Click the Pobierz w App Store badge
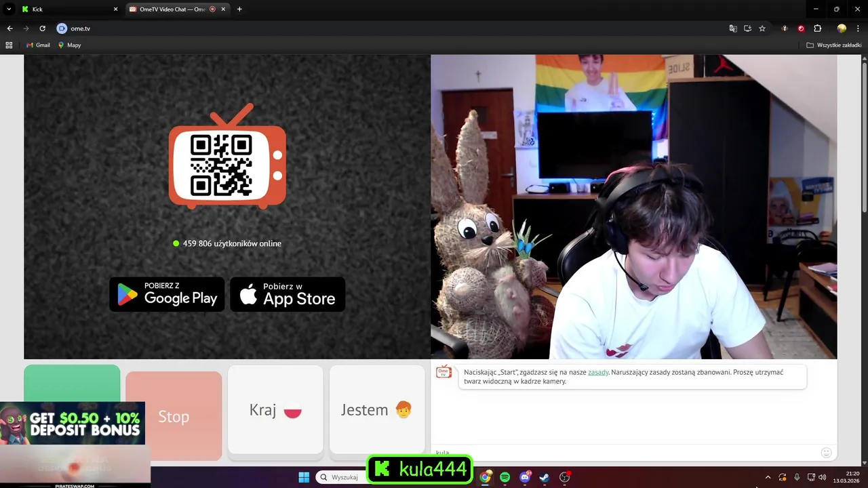The image size is (868, 488). (288, 294)
